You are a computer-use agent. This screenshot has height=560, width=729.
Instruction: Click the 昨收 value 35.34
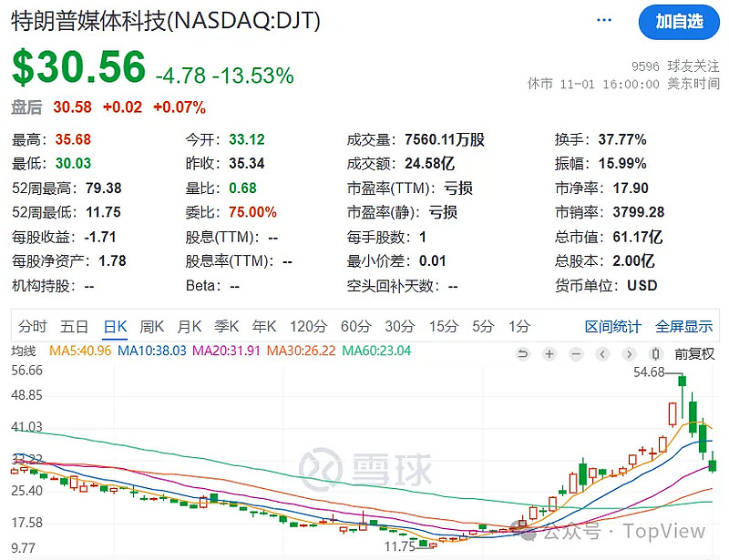pos(247,164)
